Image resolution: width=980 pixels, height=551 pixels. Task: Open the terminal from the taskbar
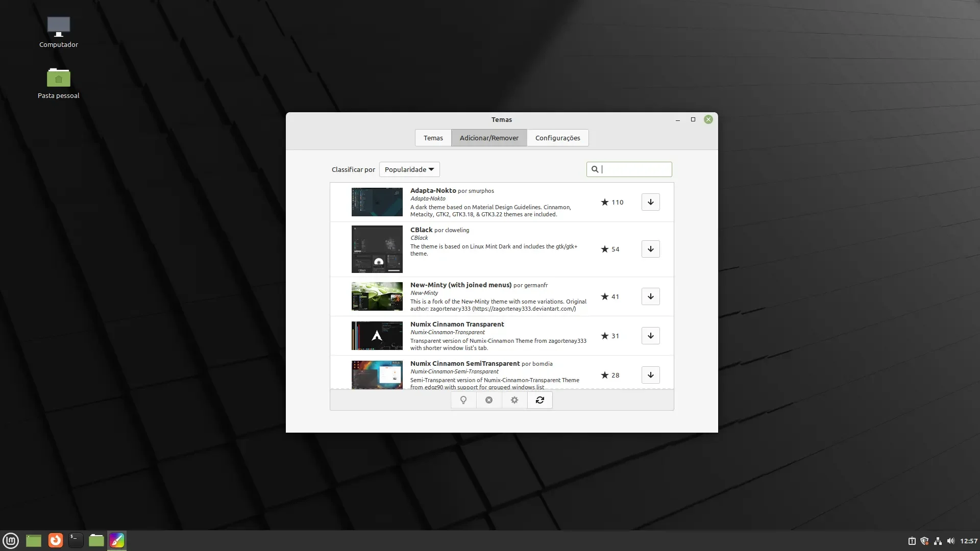tap(76, 540)
